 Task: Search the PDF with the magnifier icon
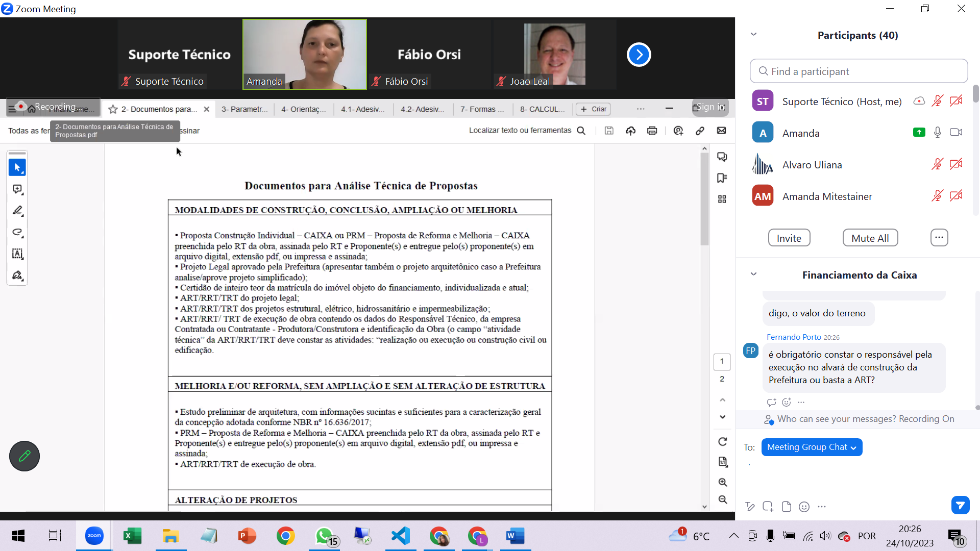(581, 131)
